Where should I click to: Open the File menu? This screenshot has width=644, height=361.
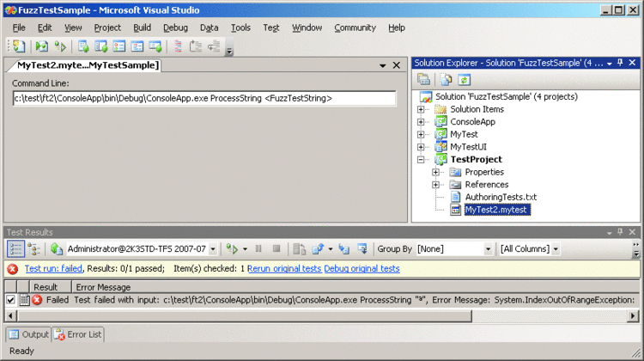tap(19, 28)
